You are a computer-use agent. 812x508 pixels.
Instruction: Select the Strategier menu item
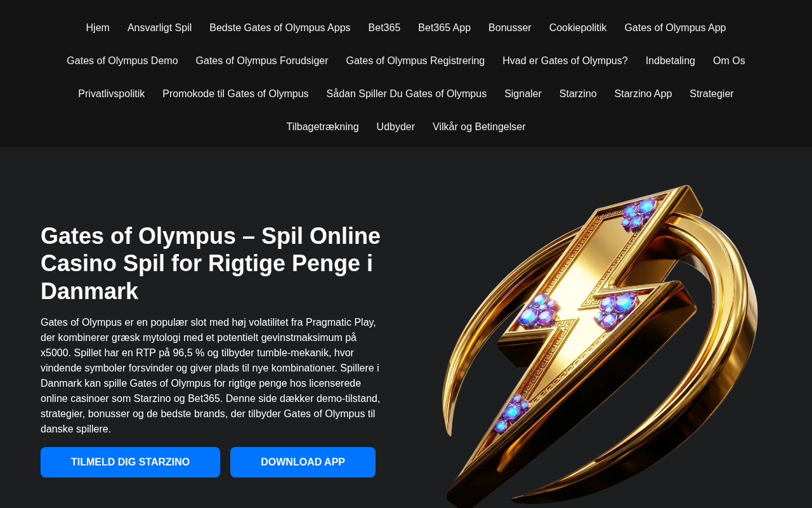click(x=712, y=94)
